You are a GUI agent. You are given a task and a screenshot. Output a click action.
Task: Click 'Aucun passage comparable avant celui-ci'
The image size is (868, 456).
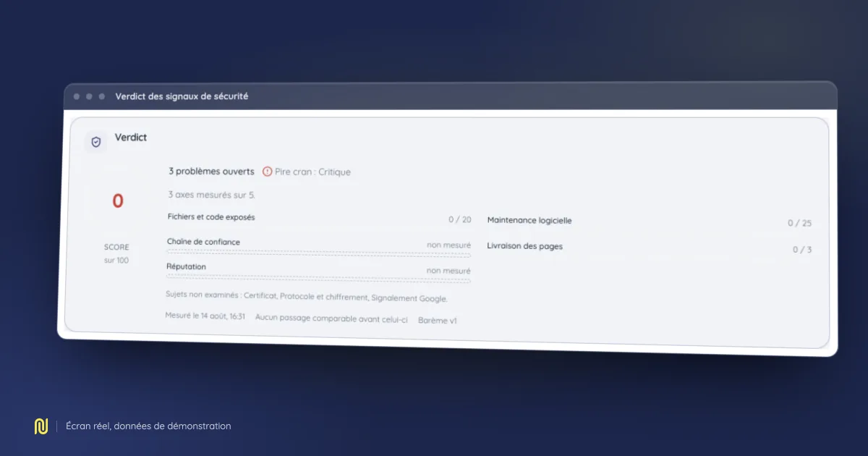point(332,318)
